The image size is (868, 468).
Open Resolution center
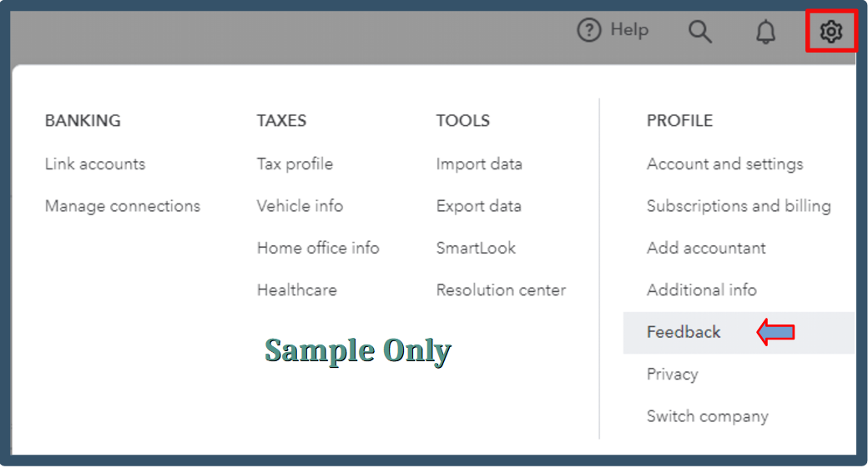501,289
